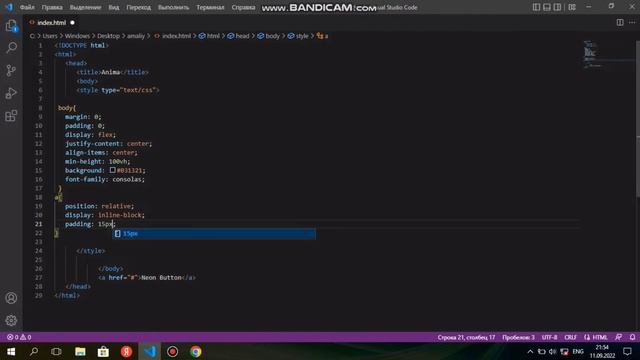Open the volume control in system tray

553,351
